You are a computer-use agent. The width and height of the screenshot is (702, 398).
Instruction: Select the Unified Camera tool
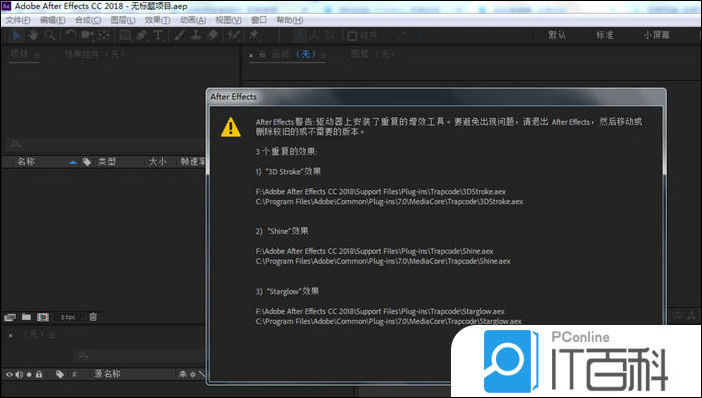[x=87, y=35]
